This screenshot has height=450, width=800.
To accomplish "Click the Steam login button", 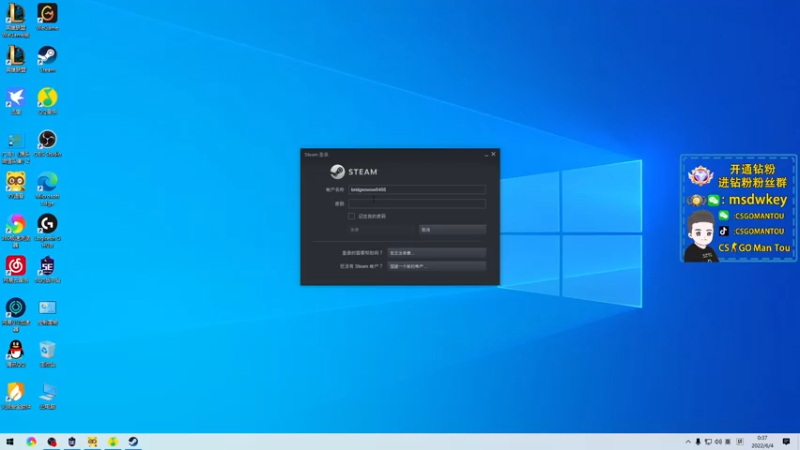I will pyautogui.click(x=382, y=230).
